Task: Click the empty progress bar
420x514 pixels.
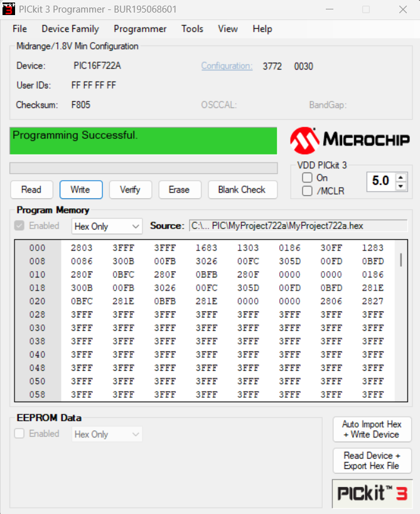Action: (x=144, y=168)
